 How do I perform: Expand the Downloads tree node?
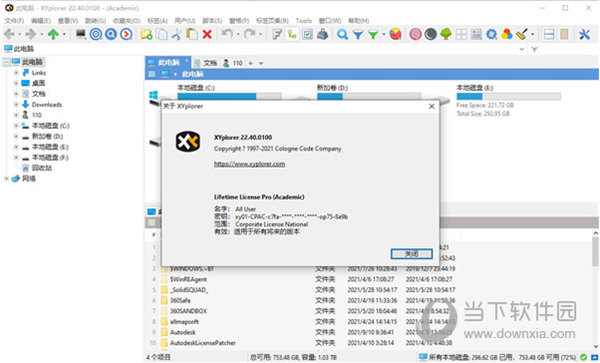(16, 104)
